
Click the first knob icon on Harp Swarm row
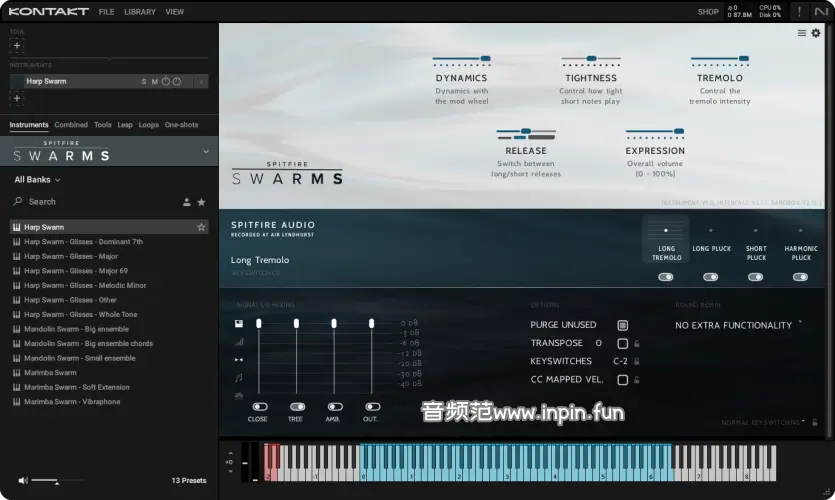(x=166, y=81)
